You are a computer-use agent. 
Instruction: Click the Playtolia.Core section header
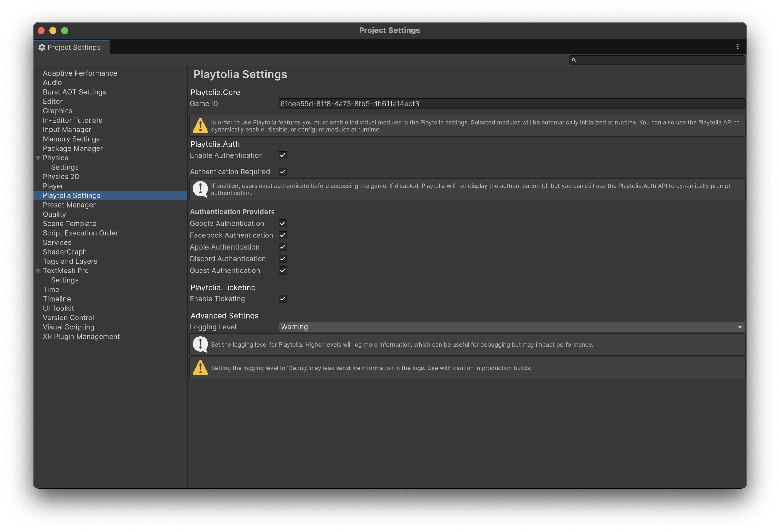coord(215,92)
